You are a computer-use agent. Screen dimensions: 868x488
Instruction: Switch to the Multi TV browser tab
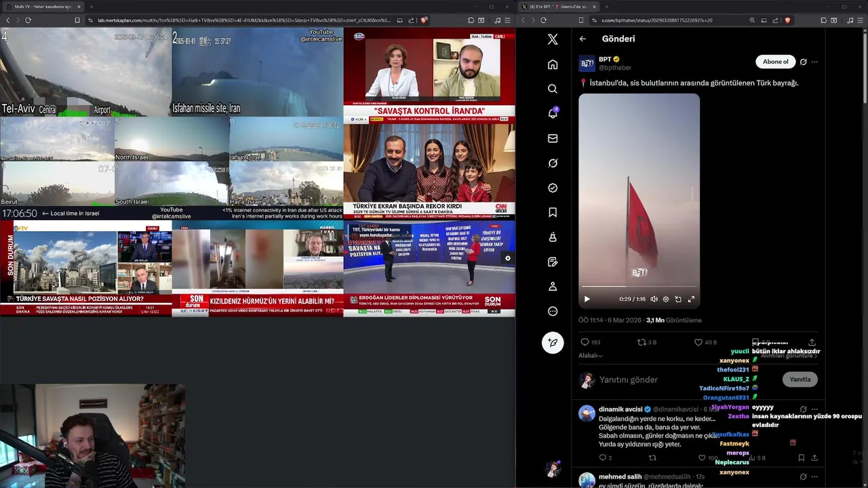43,7
